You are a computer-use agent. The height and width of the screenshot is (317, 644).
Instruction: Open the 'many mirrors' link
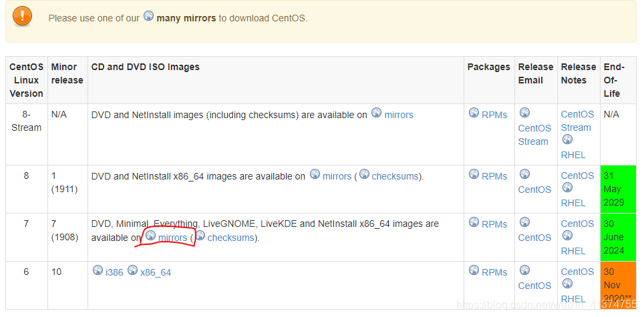(x=186, y=18)
